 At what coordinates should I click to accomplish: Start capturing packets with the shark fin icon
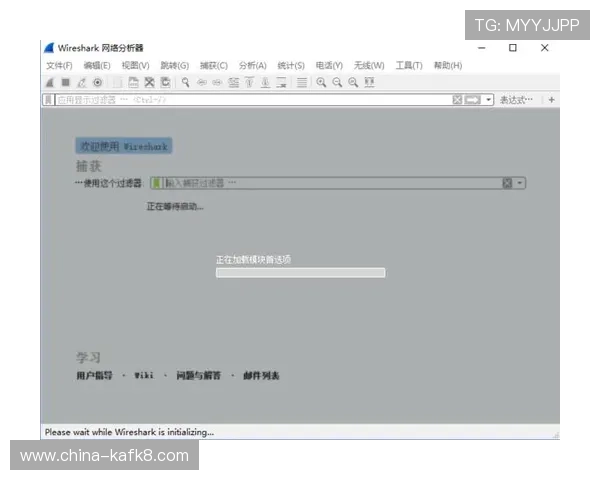click(x=50, y=82)
